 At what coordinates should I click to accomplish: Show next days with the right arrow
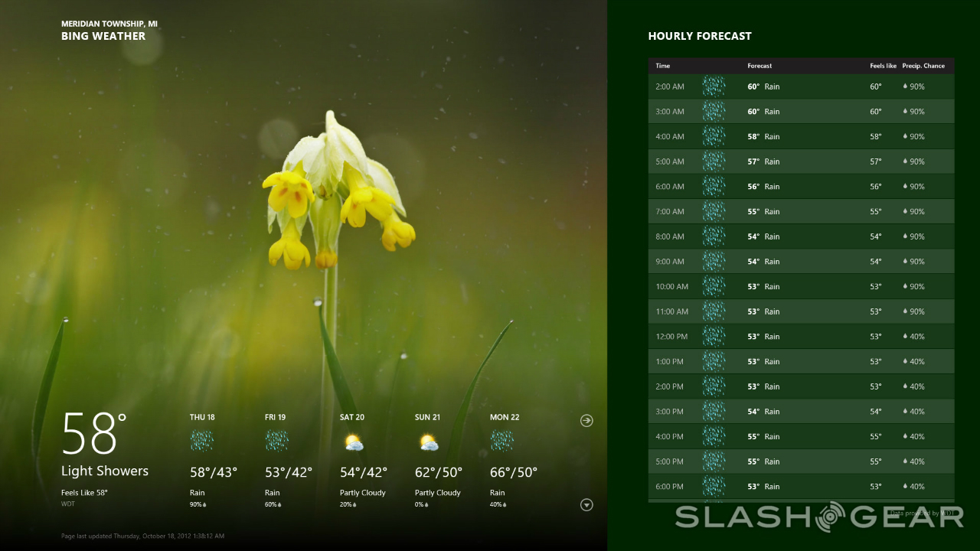pyautogui.click(x=587, y=420)
